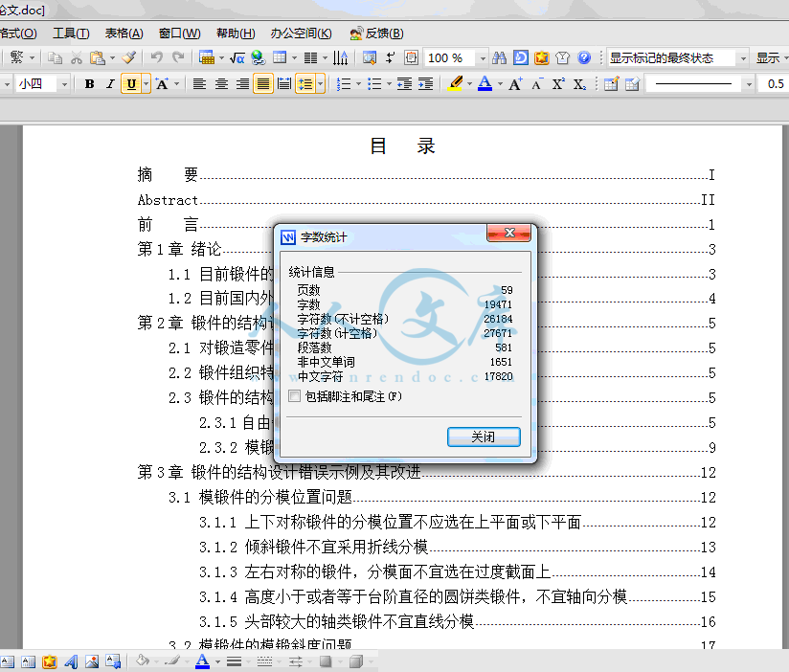Check the include footnotes and endnotes box
Image resolution: width=789 pixels, height=672 pixels.
point(294,396)
